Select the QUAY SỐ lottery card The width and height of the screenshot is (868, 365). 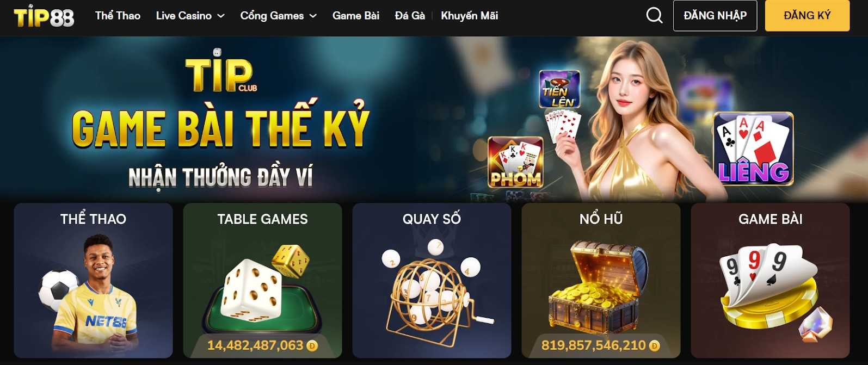(x=432, y=281)
